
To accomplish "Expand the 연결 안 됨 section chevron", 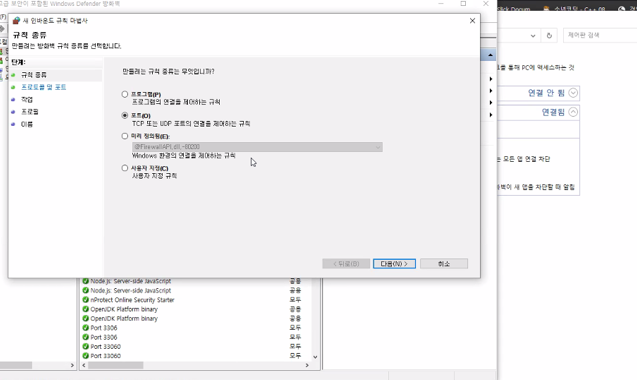I will coord(573,93).
